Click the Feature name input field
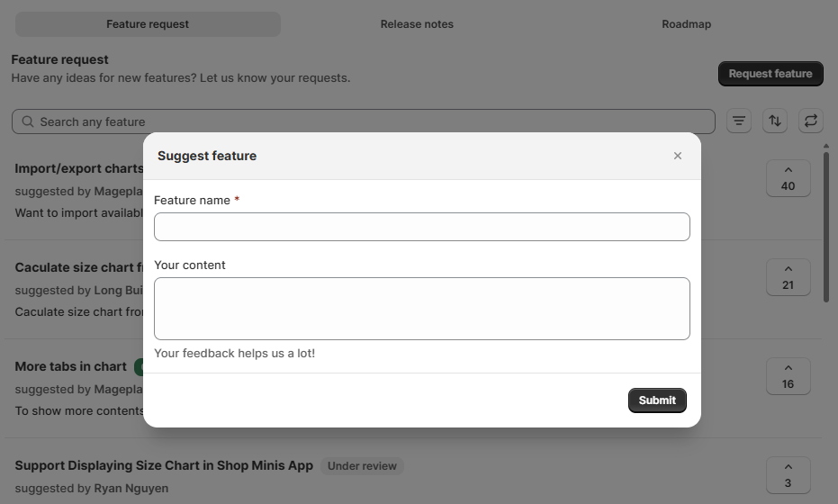This screenshot has width=838, height=504. (421, 227)
